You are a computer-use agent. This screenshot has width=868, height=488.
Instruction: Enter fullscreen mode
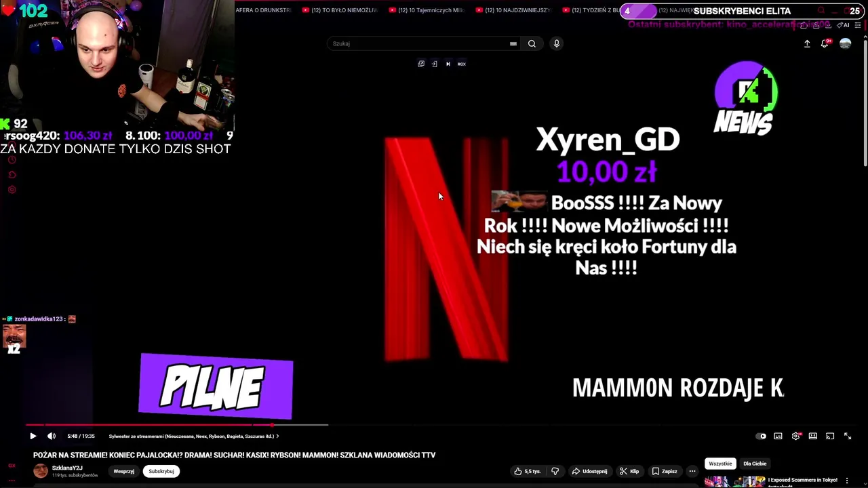point(848,436)
